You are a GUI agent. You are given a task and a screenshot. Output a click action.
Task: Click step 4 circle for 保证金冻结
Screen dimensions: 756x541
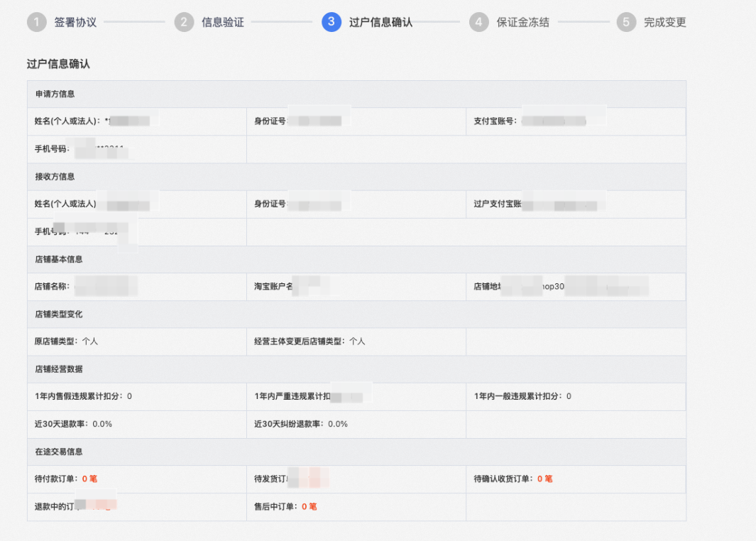pos(476,22)
